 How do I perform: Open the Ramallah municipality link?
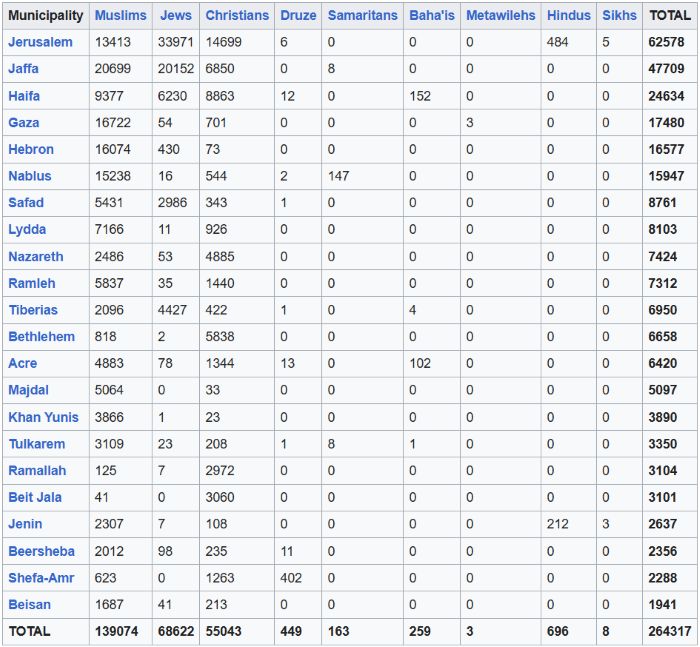(x=37, y=471)
